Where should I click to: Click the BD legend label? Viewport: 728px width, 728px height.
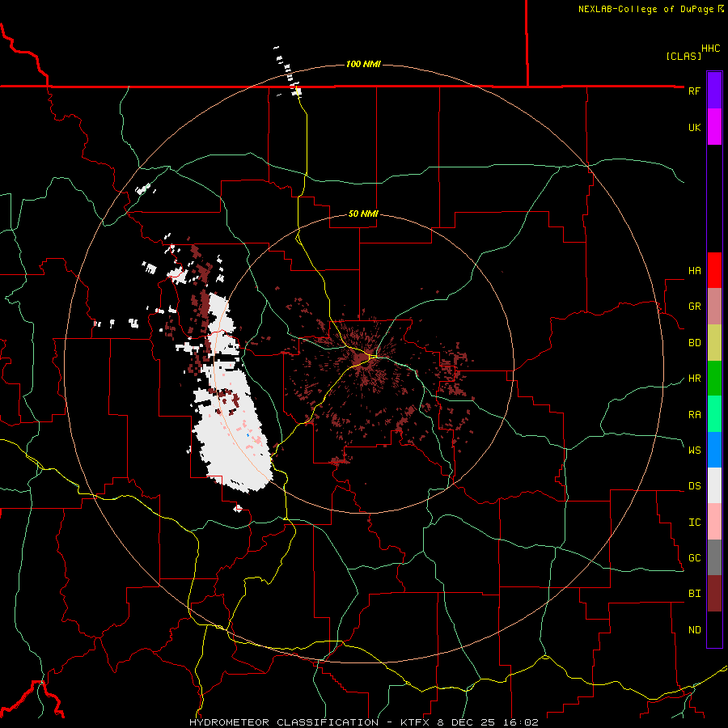pos(694,343)
